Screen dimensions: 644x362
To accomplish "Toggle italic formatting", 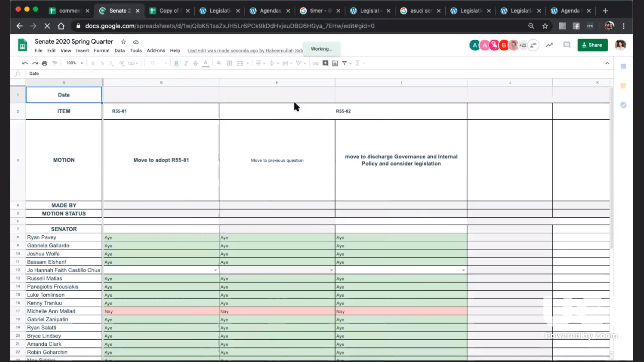I will (186, 63).
